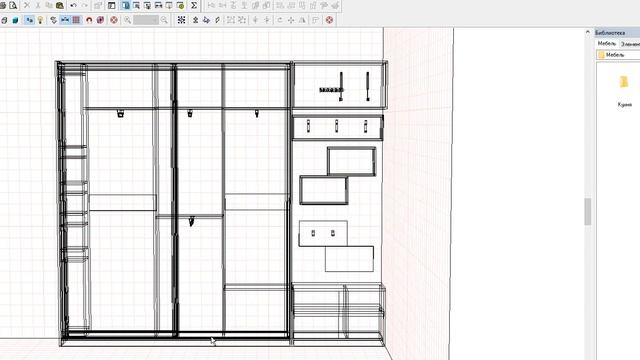Open print preview from the top toolbar
This screenshot has height=360, width=640.
coord(13,6)
